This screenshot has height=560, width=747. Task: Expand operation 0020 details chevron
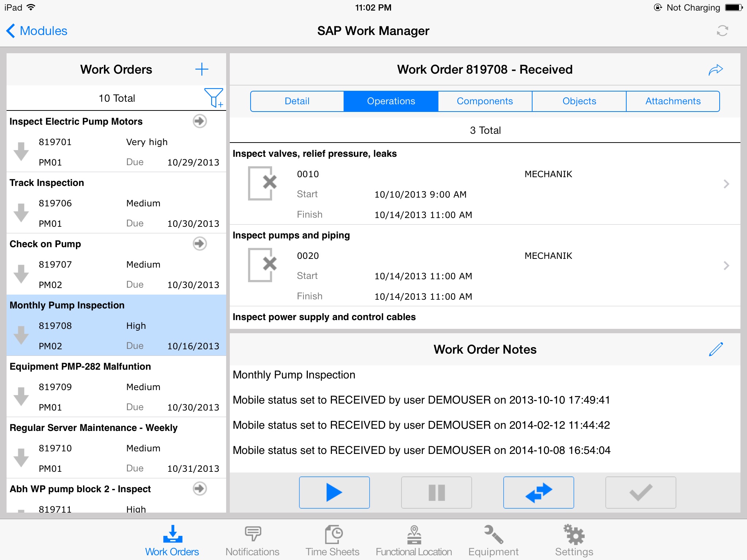tap(726, 265)
